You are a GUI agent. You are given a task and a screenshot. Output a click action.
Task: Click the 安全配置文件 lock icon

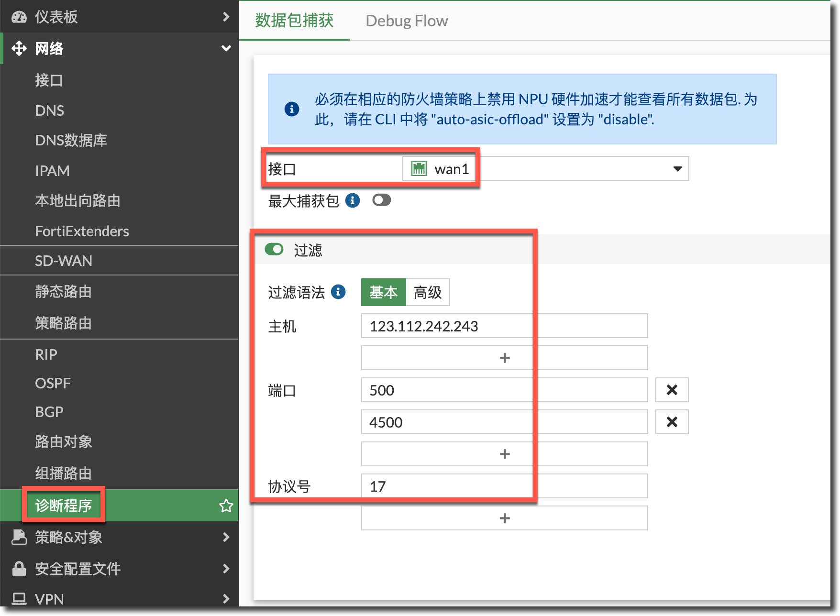point(19,569)
